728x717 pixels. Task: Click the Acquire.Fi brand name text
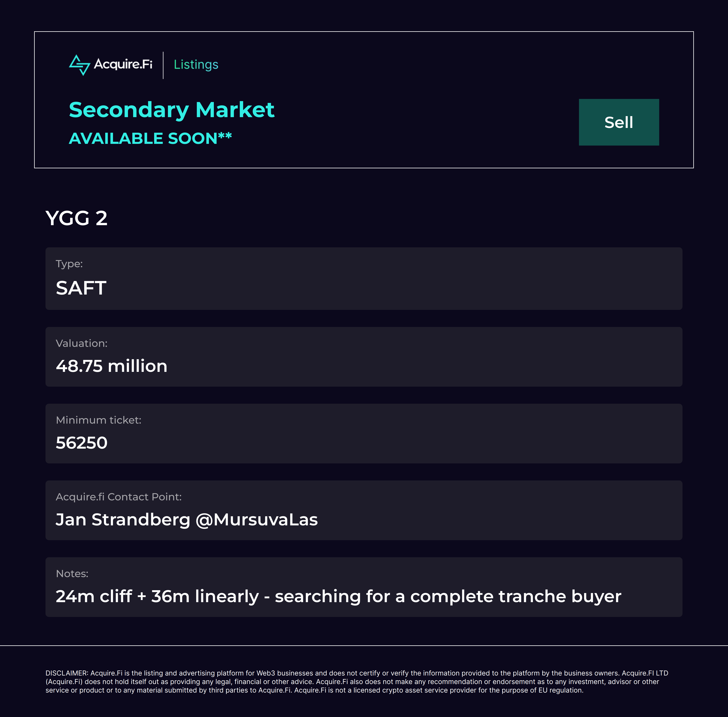click(x=123, y=64)
